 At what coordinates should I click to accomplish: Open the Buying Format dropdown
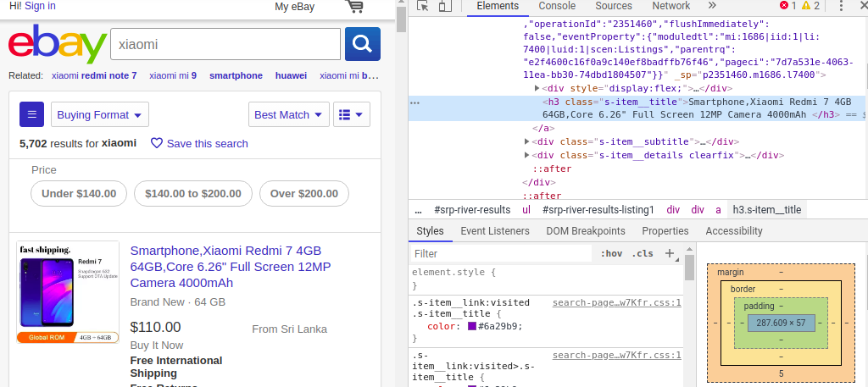pyautogui.click(x=100, y=114)
